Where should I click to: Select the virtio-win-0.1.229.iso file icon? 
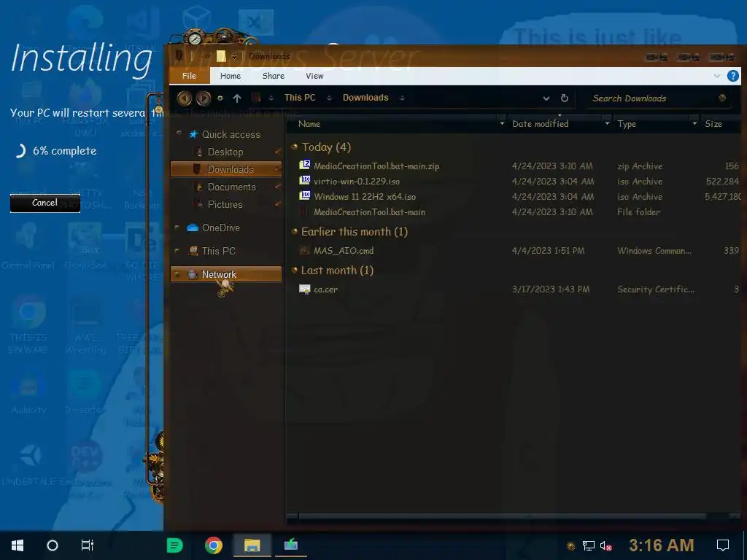304,181
